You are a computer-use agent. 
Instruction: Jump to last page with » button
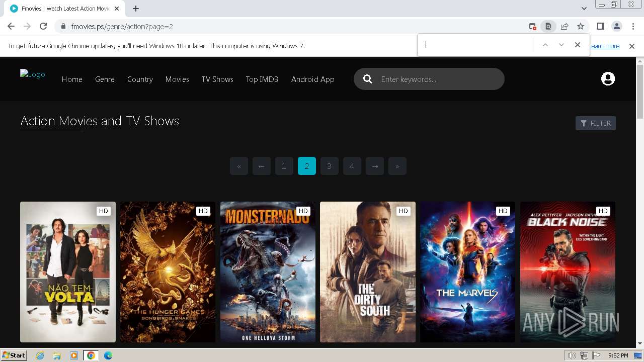[x=397, y=166]
